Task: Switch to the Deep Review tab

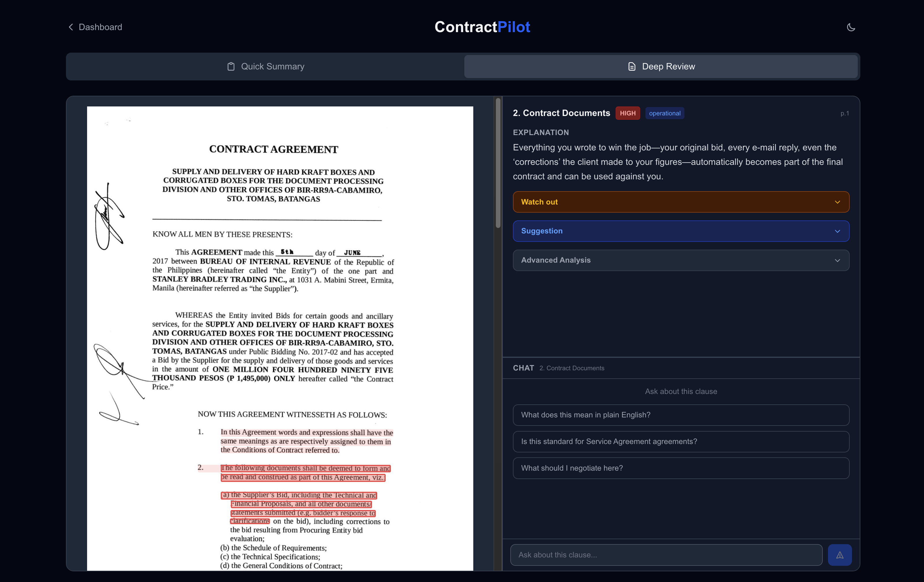Action: coord(661,67)
